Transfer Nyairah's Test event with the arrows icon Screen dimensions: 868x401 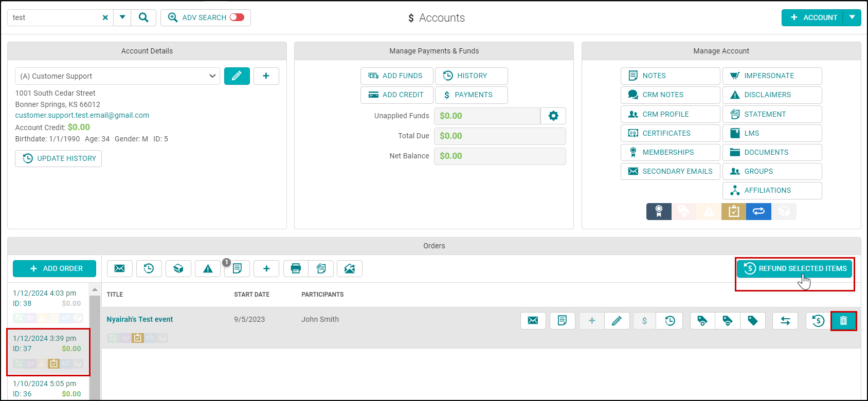[x=785, y=321]
